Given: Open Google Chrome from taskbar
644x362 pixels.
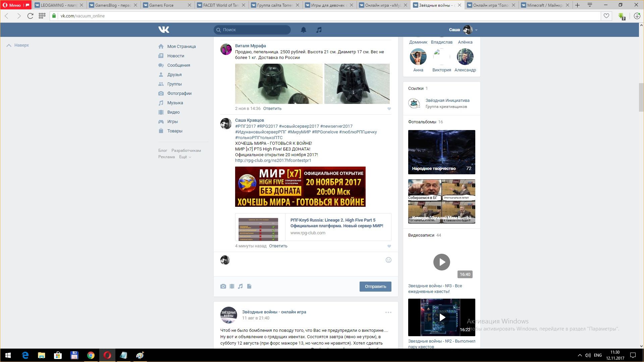Looking at the screenshot, I should (91, 355).
